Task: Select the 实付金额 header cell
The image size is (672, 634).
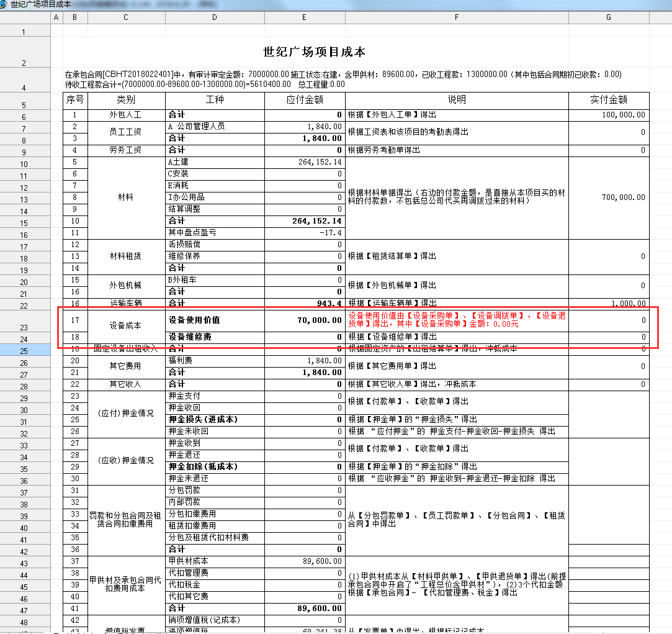Action: (608, 100)
